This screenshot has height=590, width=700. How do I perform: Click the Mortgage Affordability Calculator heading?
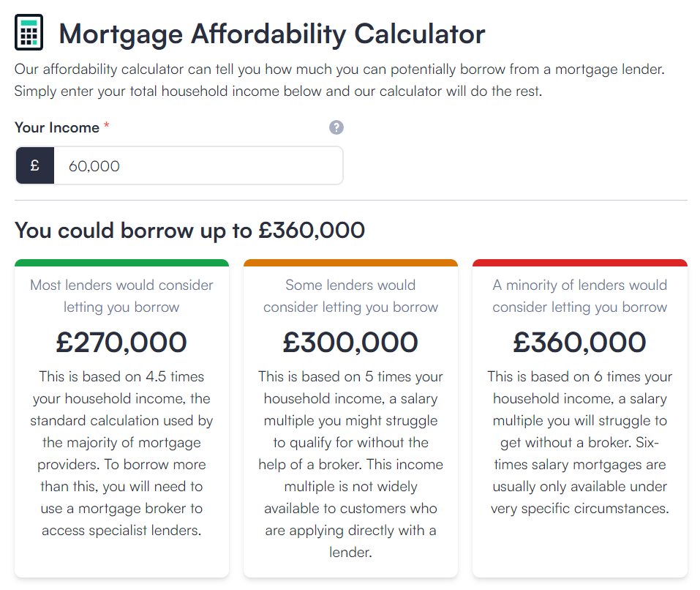click(x=271, y=34)
